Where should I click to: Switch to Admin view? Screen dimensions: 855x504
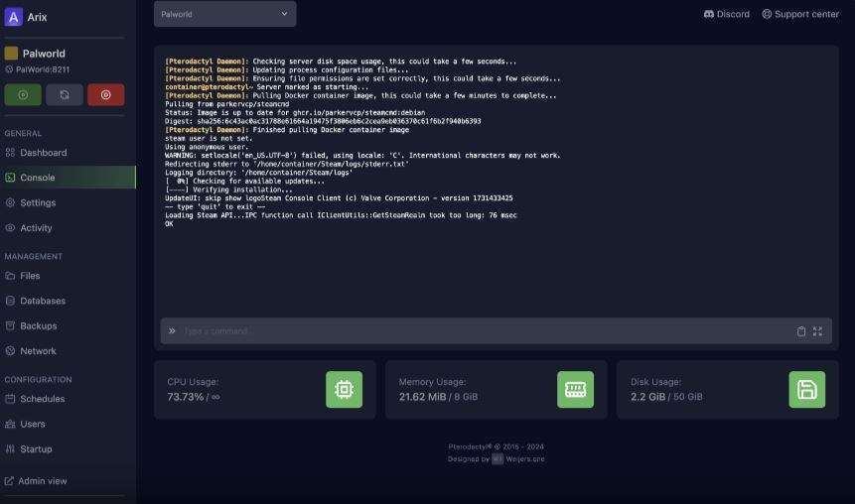(x=43, y=481)
